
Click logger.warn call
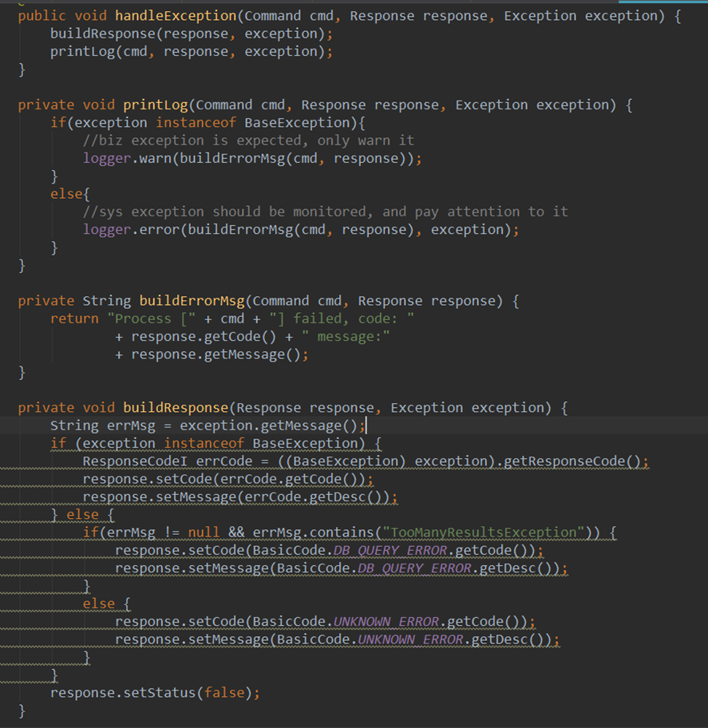[x=252, y=158]
